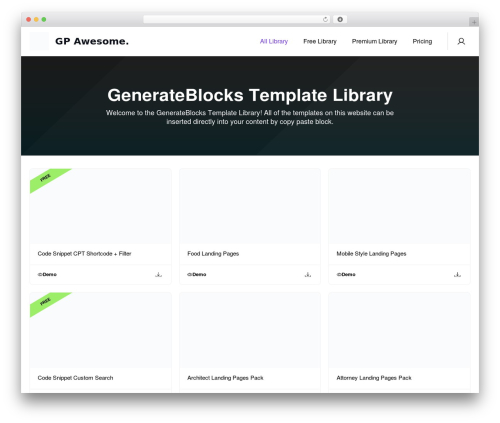Open the Free Library menu item
Viewport: 500px width, 423px height.
click(320, 41)
